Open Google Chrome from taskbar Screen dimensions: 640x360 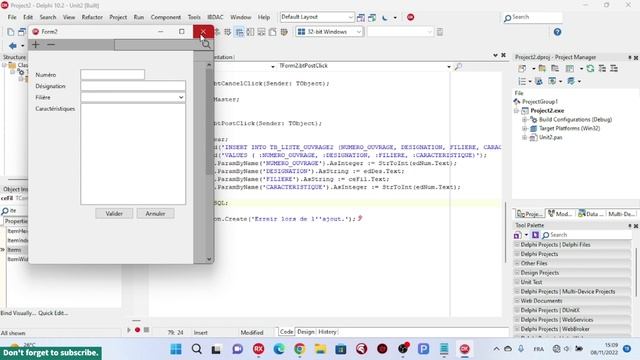click(300, 349)
